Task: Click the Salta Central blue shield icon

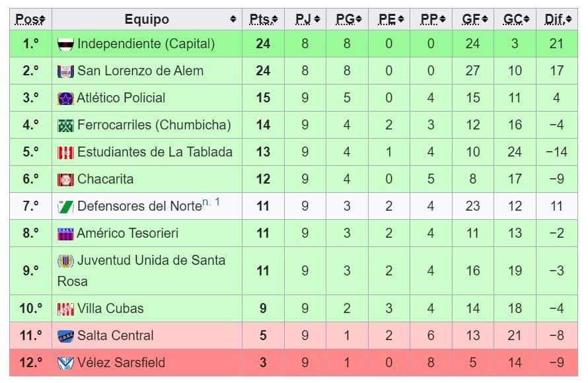Action: coord(65,335)
